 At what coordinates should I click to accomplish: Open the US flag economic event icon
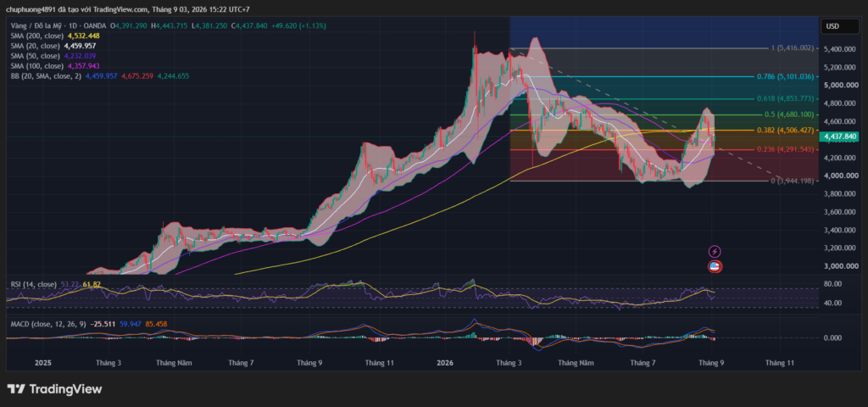tap(715, 267)
